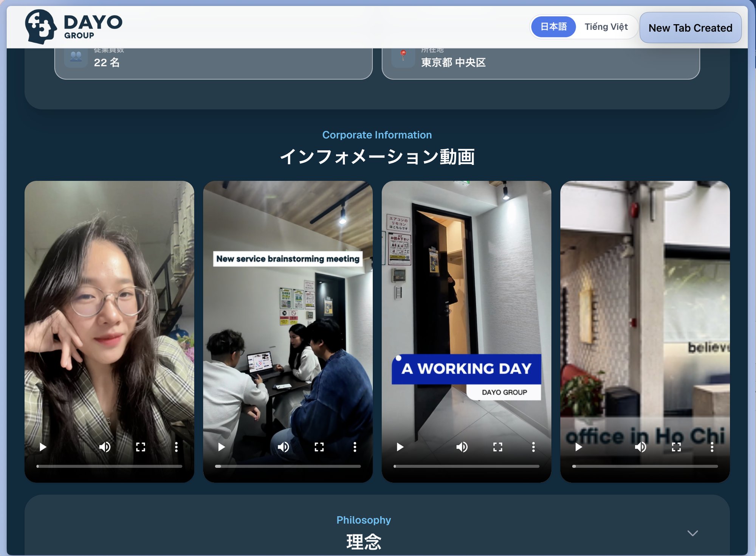Mute the A Working Day video
This screenshot has width=756, height=556.
462,447
